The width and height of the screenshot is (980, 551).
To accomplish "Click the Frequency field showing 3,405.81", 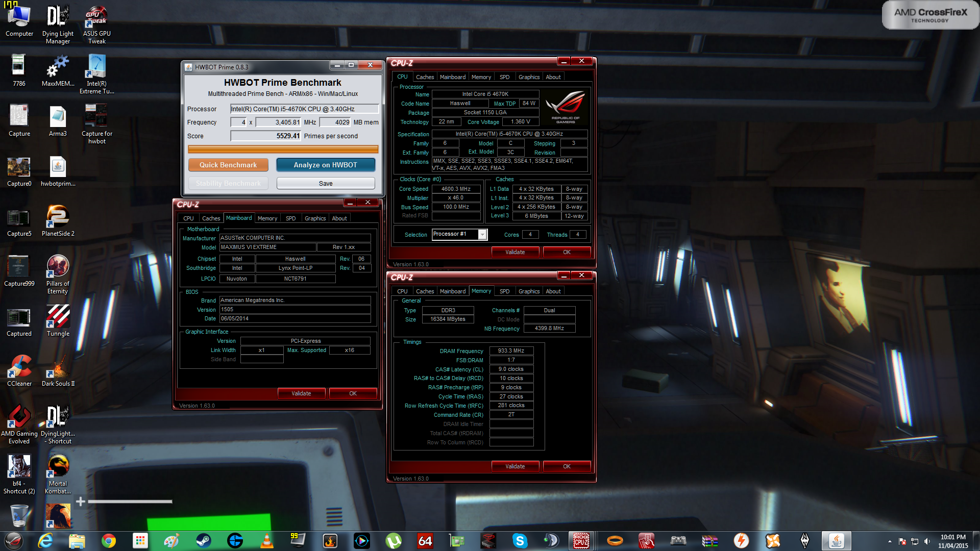I will coord(278,122).
